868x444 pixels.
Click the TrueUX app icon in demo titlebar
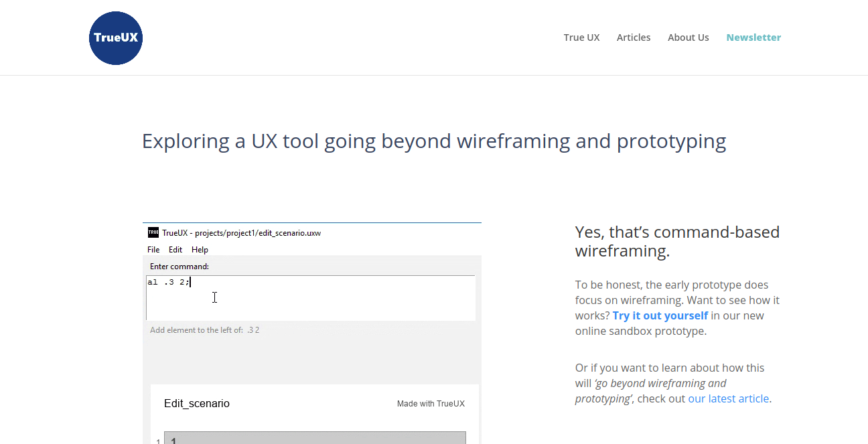[153, 233]
